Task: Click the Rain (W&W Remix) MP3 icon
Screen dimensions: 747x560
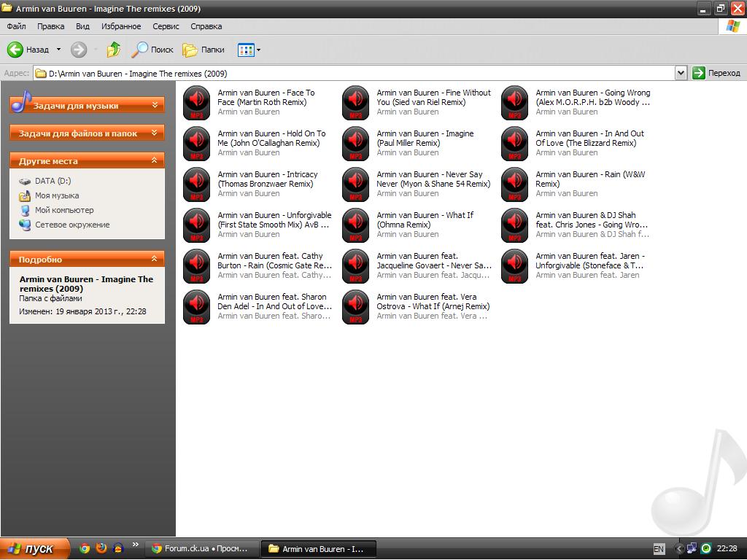Action: [x=515, y=184]
